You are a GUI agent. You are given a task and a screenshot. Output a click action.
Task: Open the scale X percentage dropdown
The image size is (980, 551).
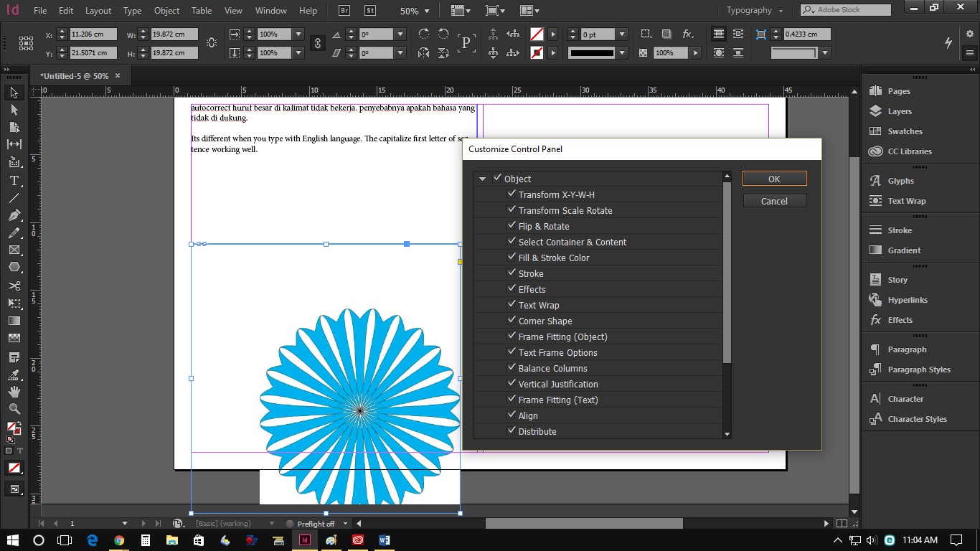coord(298,34)
